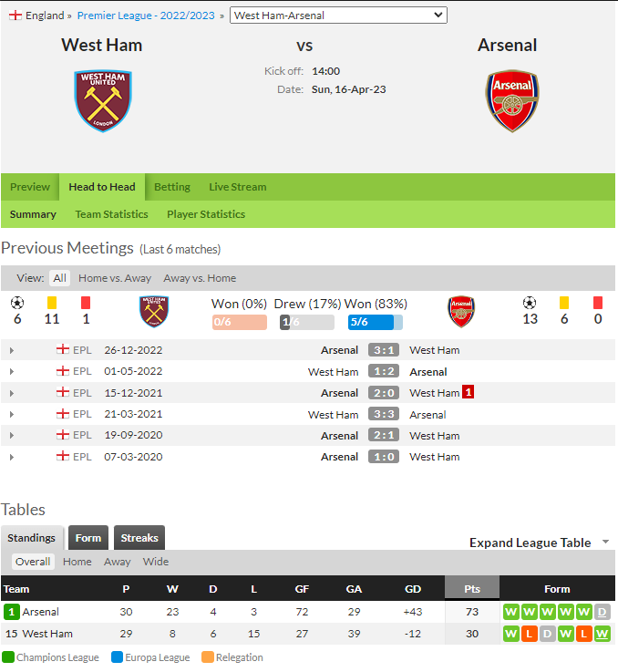Select the All view filter
The height and width of the screenshot is (672, 618).
pos(59,278)
